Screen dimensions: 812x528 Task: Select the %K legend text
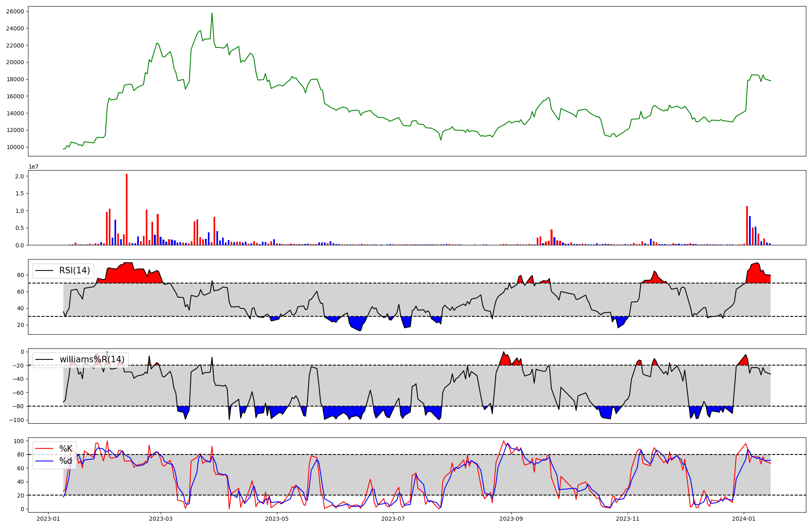point(66,449)
